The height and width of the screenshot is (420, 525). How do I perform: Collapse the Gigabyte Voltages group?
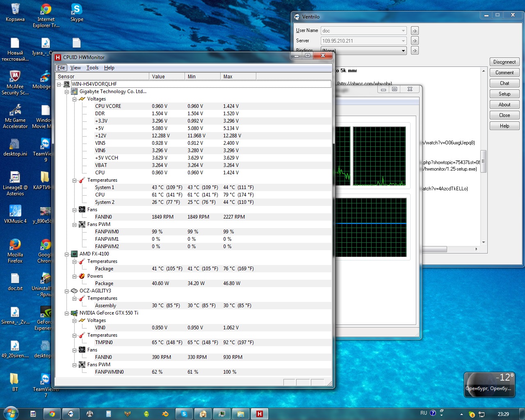click(x=74, y=99)
